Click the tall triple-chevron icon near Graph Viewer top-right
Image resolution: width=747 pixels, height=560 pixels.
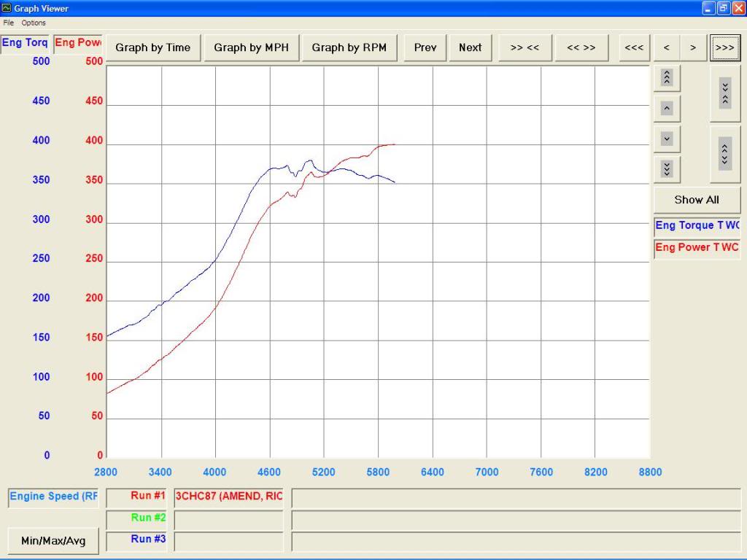[724, 93]
